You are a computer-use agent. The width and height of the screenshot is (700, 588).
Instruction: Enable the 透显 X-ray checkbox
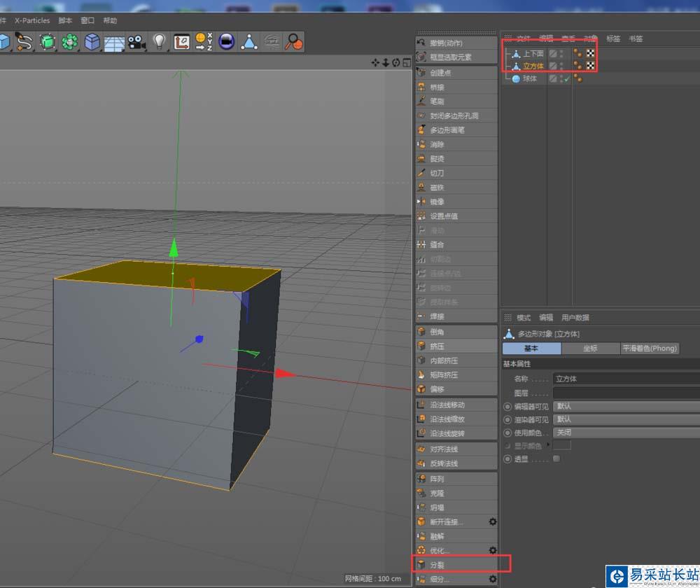point(556,458)
